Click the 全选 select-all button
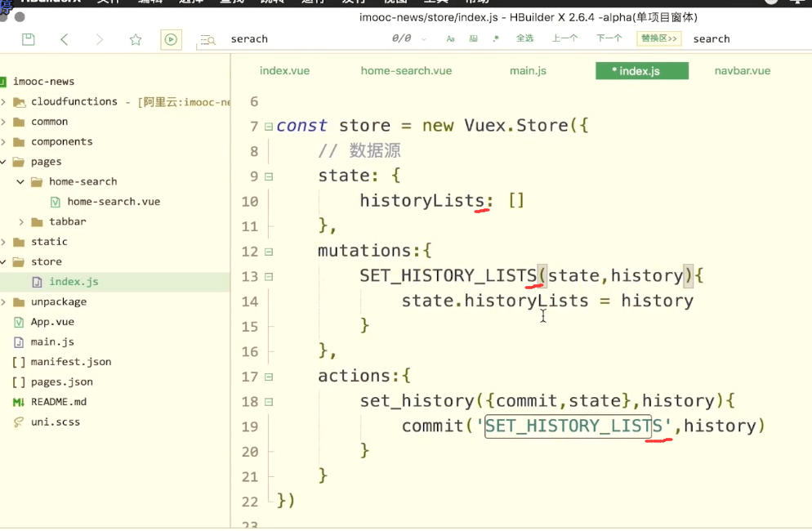812x531 pixels. click(x=524, y=38)
